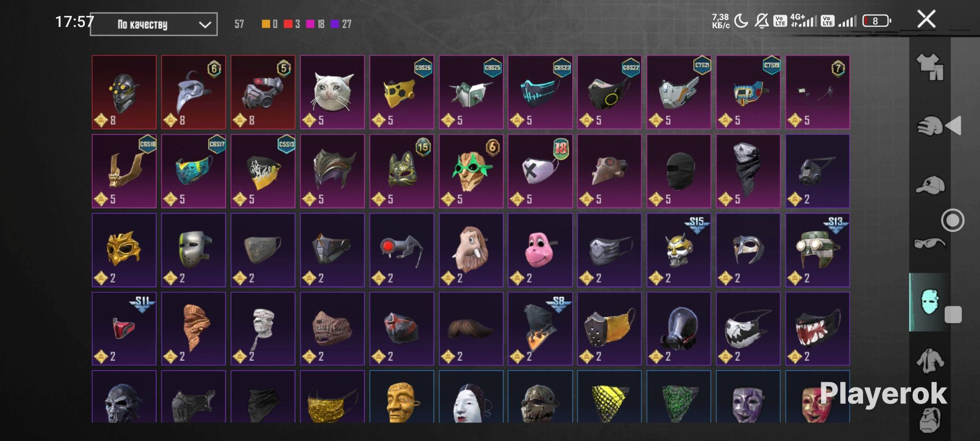Close the inventory with the X button

point(926,19)
